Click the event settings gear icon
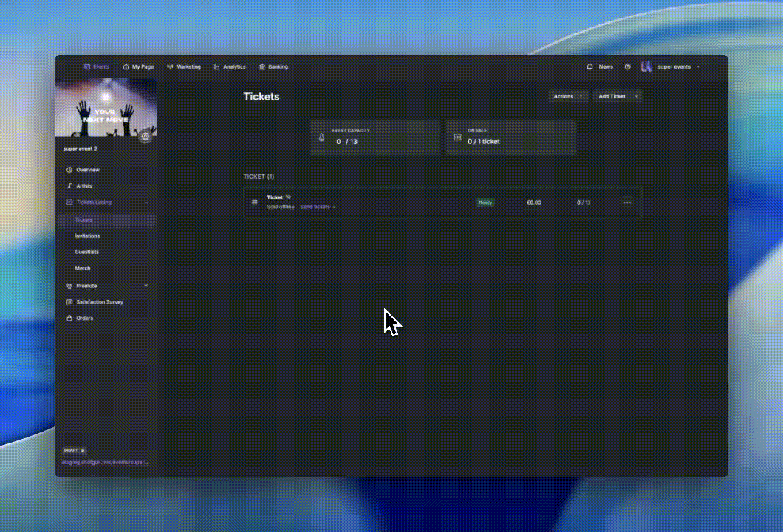The height and width of the screenshot is (532, 783). click(x=146, y=136)
